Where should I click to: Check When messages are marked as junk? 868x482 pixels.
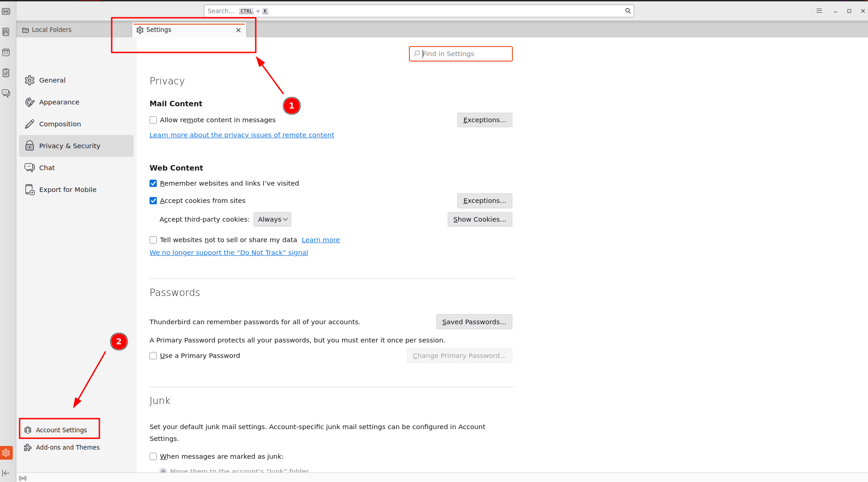(x=153, y=456)
